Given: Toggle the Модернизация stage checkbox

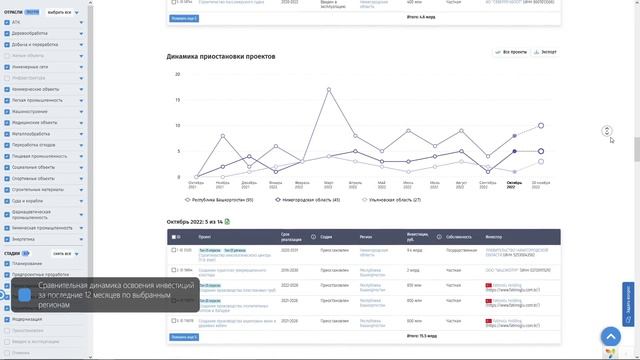Looking at the screenshot, I should click(x=7, y=319).
